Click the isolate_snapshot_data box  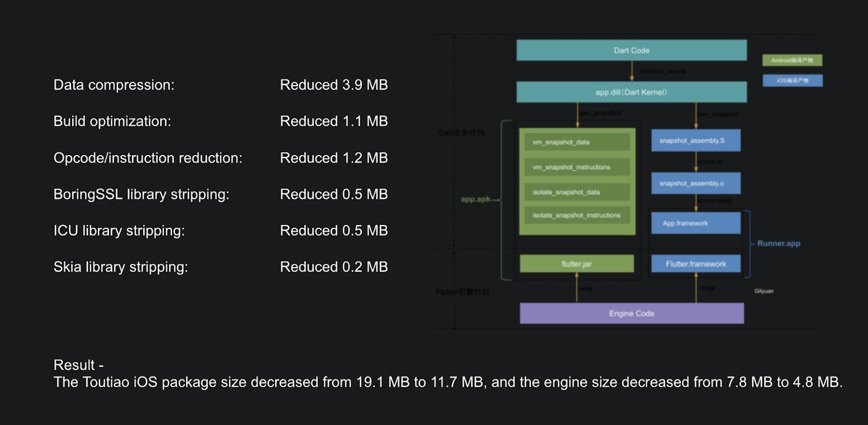tap(577, 192)
